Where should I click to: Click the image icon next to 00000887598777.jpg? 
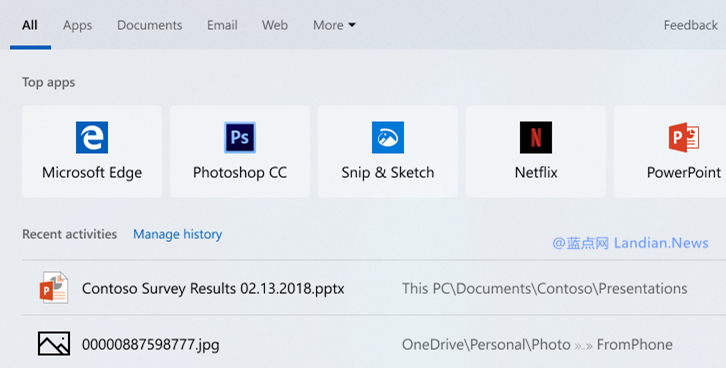click(x=54, y=344)
